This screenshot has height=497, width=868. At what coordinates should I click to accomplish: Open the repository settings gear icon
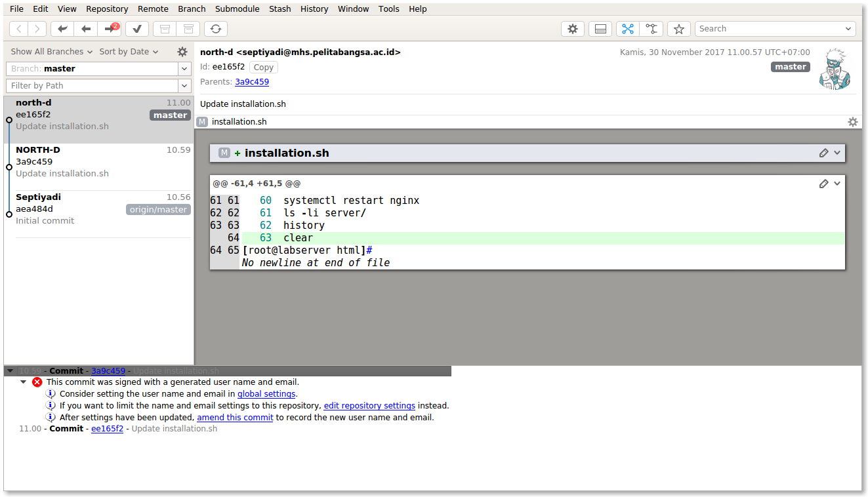[x=572, y=28]
